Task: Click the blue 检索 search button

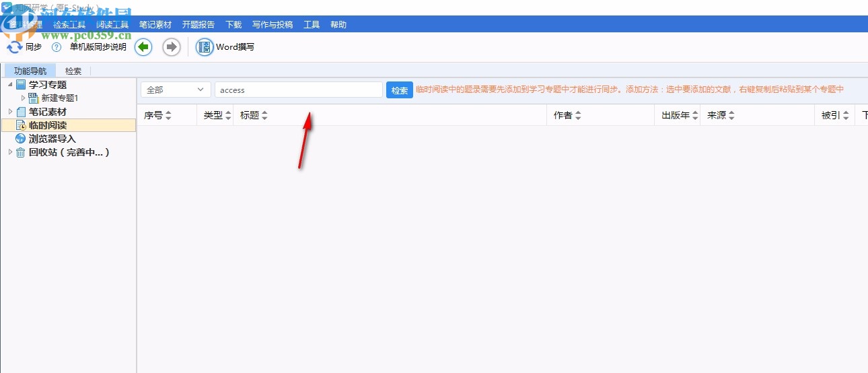Action: (x=400, y=90)
